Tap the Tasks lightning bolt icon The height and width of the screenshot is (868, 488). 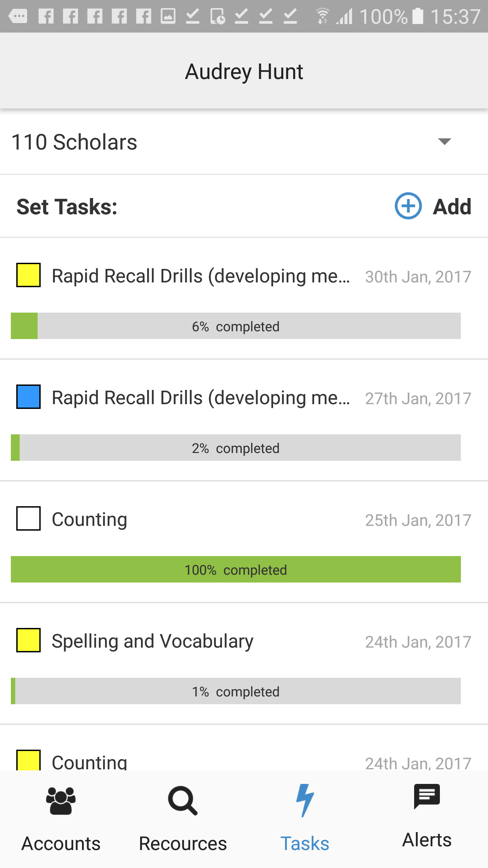tap(304, 800)
